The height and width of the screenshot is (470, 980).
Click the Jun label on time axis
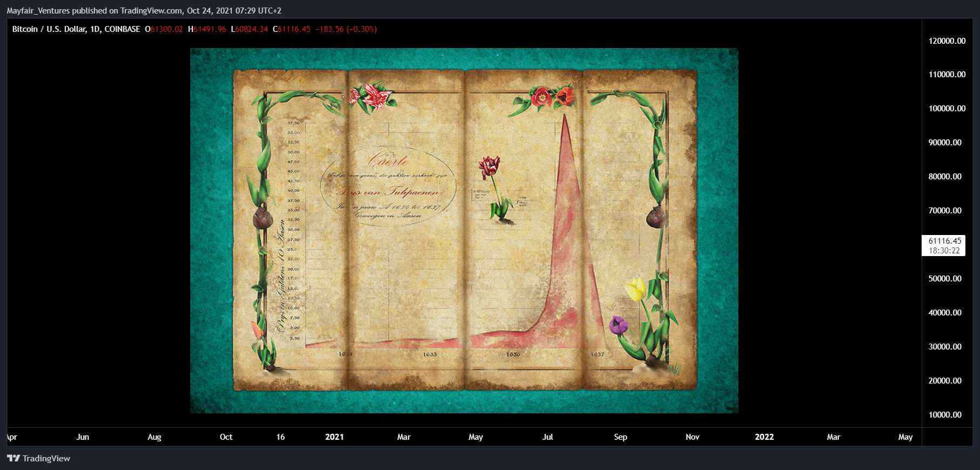(x=83, y=437)
